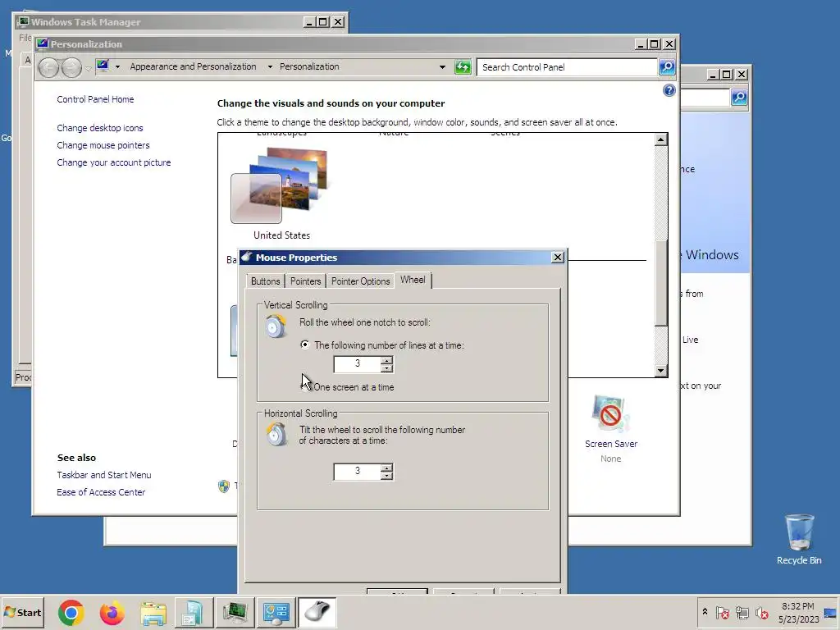Screen dimensions: 840x630
Task: Open recent pages dropdown next to nav buttons
Action: pos(89,69)
